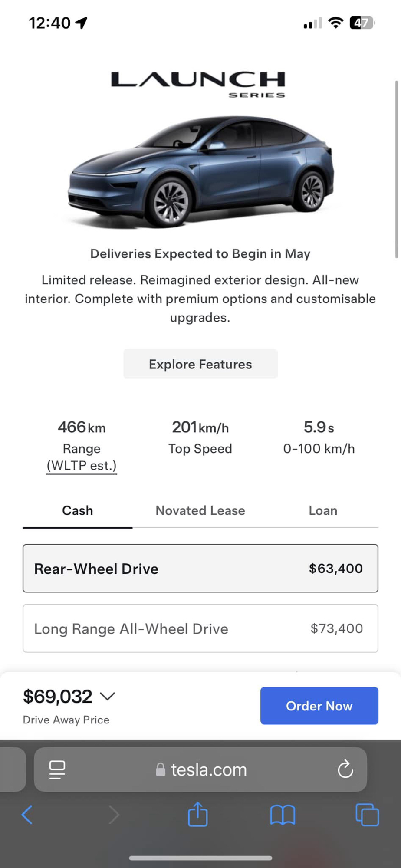Tap the battery indicator in status bar
The width and height of the screenshot is (401, 868).
[362, 23]
